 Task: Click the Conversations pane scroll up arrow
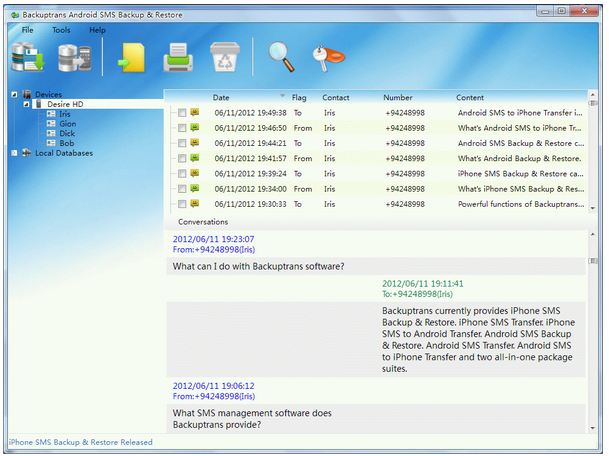[x=593, y=234]
